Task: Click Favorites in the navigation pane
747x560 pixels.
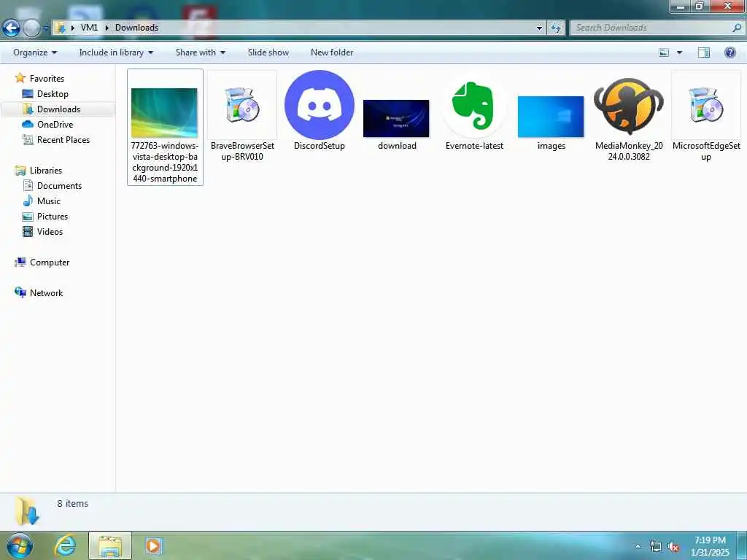Action: click(x=47, y=79)
